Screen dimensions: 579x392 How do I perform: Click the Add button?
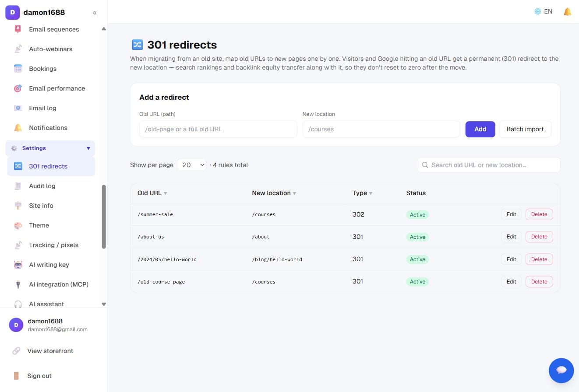pos(480,129)
